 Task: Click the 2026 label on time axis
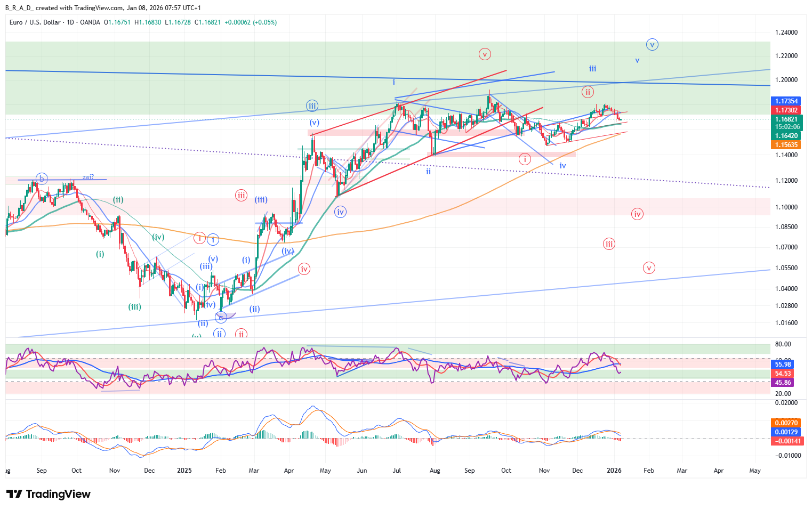[x=614, y=471]
